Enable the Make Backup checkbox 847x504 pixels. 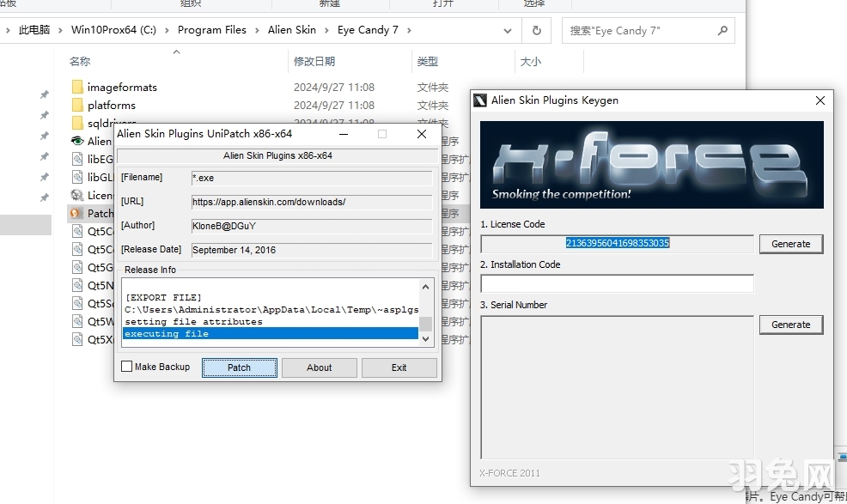pos(127,367)
